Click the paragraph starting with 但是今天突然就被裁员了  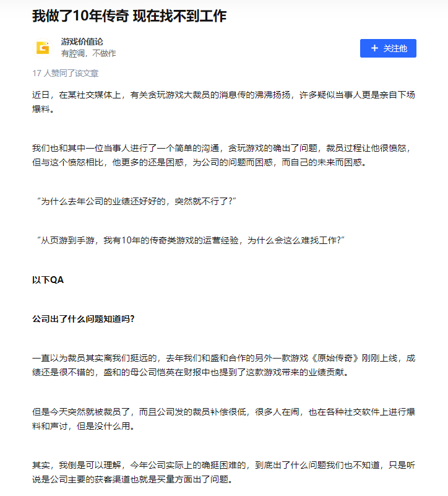(223, 419)
